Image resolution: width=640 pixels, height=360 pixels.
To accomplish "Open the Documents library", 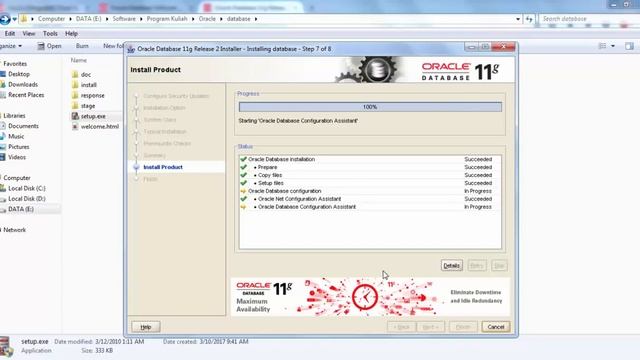I will [x=23, y=126].
